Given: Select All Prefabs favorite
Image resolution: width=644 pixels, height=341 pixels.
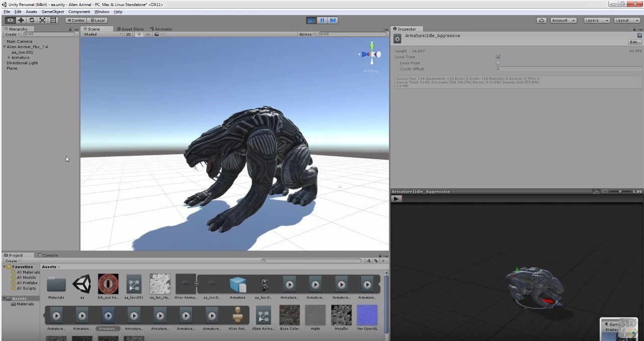Looking at the screenshot, I should [x=27, y=283].
